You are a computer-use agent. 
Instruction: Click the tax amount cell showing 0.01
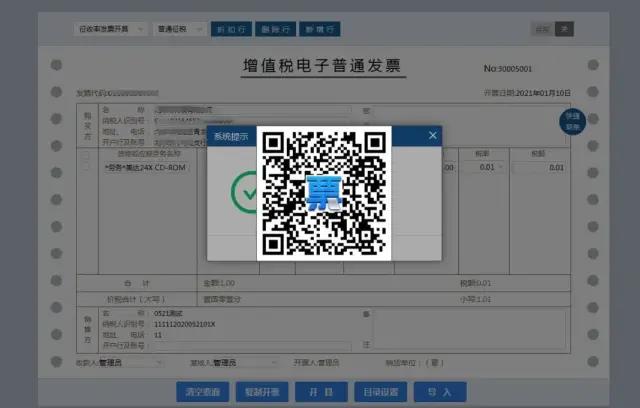click(x=538, y=168)
